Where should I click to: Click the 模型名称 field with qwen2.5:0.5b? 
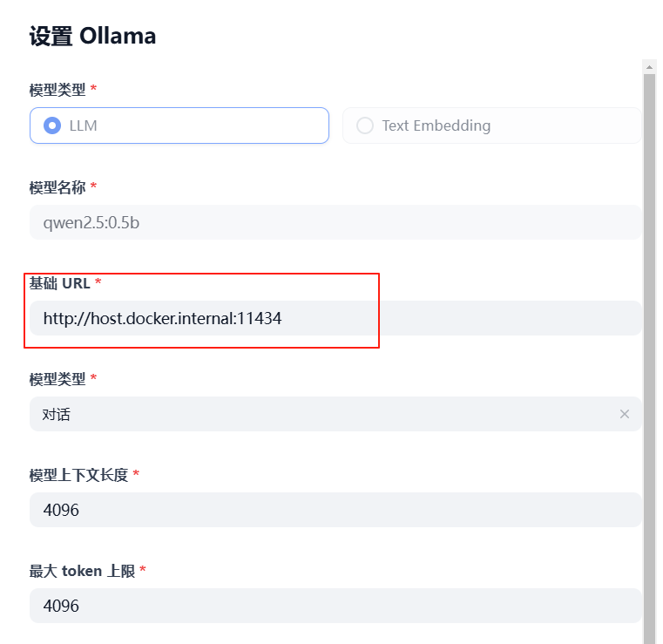(x=335, y=222)
